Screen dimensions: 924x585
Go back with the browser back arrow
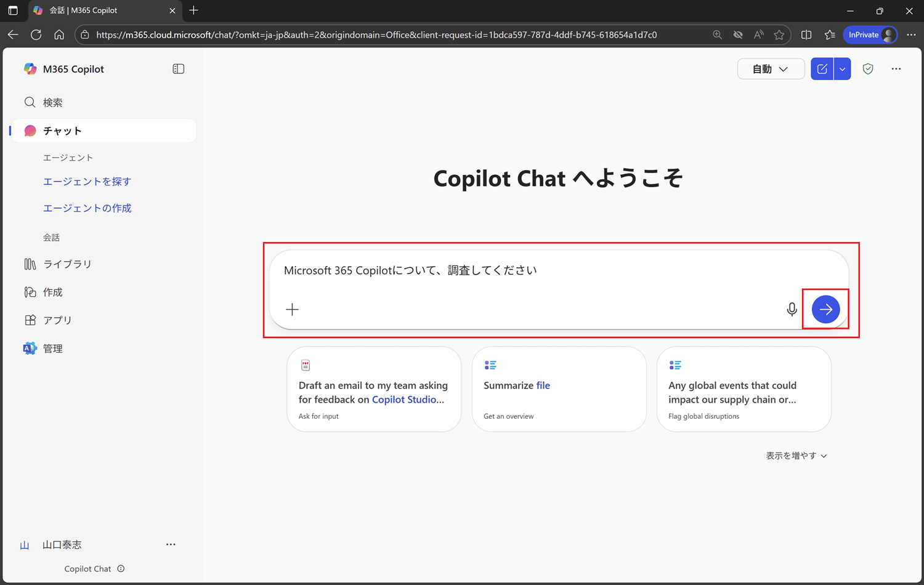coord(13,34)
